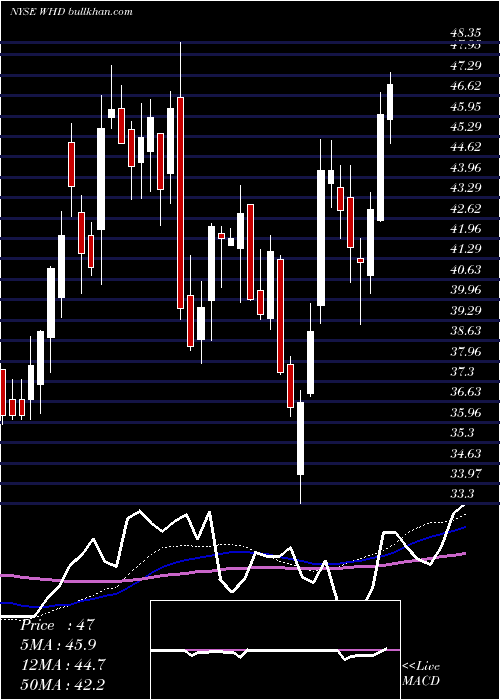Screen dimensions: 500x700
Task: Click the 47.29 price axis label
Action: (x=465, y=66)
